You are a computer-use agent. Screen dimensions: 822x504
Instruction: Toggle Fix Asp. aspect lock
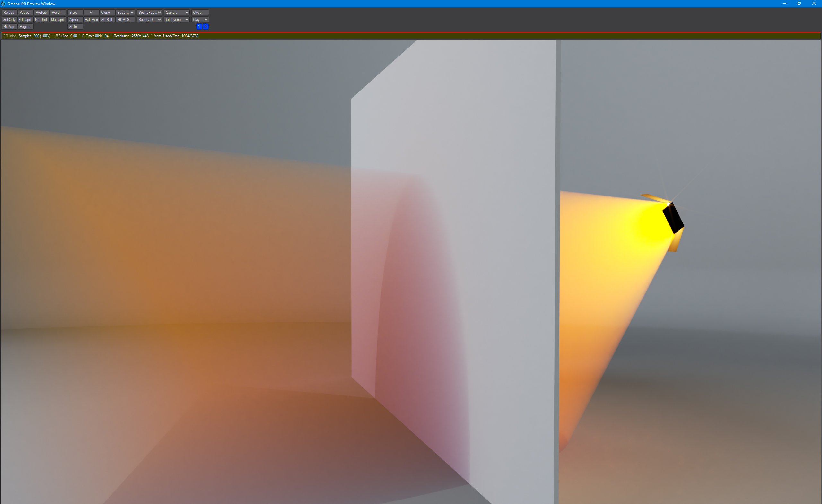(x=9, y=27)
